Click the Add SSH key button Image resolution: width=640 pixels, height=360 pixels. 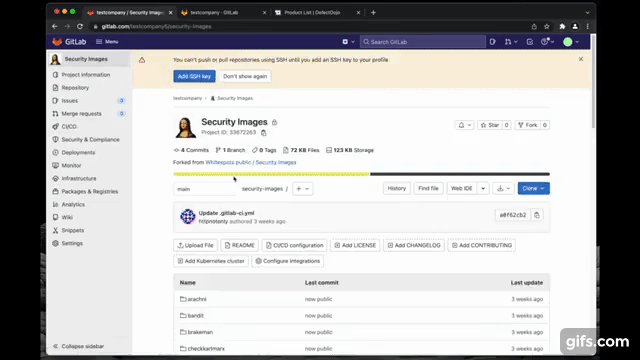pyautogui.click(x=194, y=76)
